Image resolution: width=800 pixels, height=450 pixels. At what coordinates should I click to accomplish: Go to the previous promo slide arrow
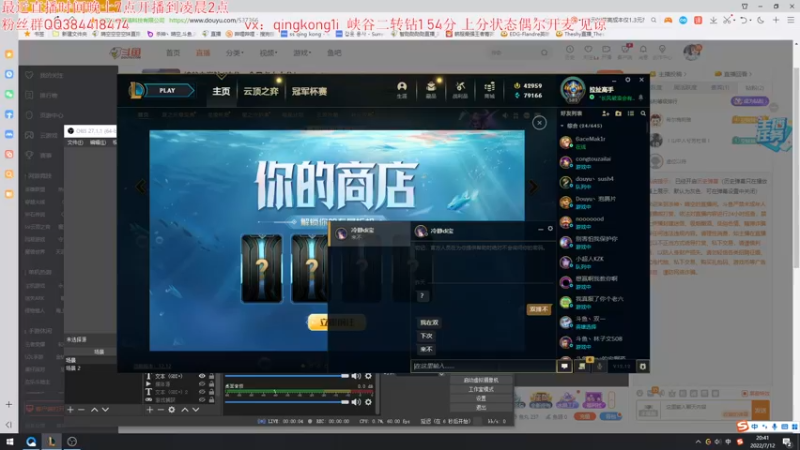click(x=140, y=187)
